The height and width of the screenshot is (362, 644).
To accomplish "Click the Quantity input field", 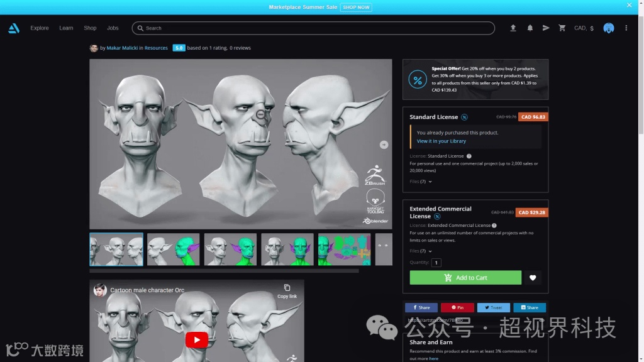I will (x=436, y=263).
